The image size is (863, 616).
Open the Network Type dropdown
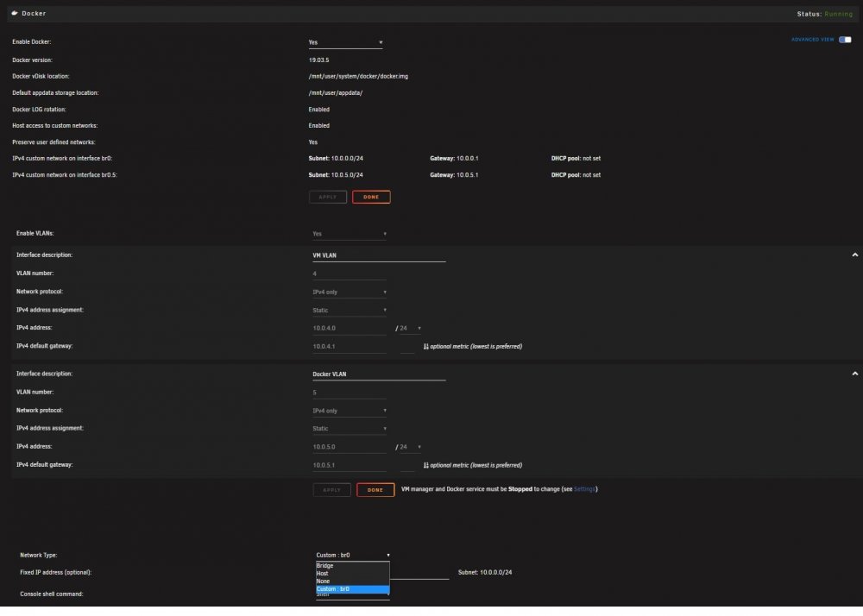pos(353,556)
